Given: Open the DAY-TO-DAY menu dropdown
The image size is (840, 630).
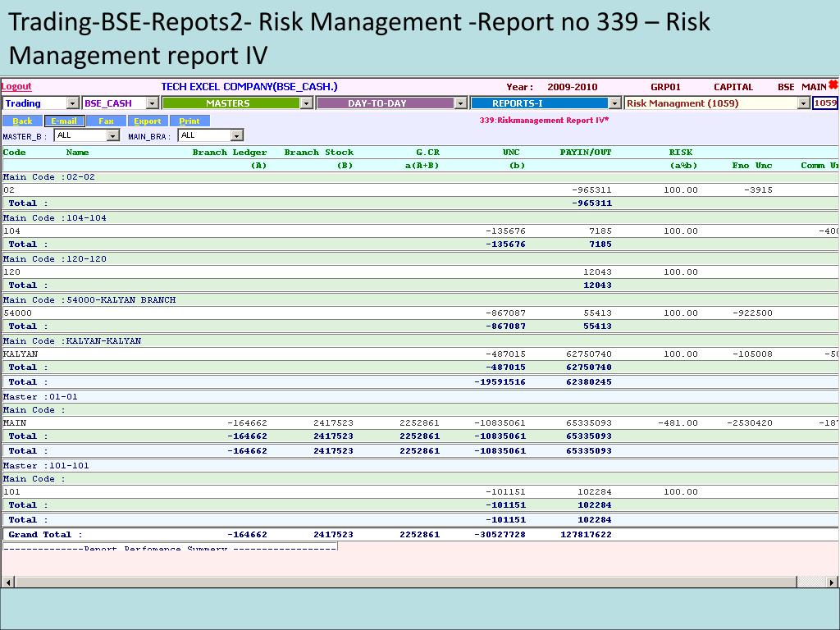Looking at the screenshot, I should click(x=461, y=103).
